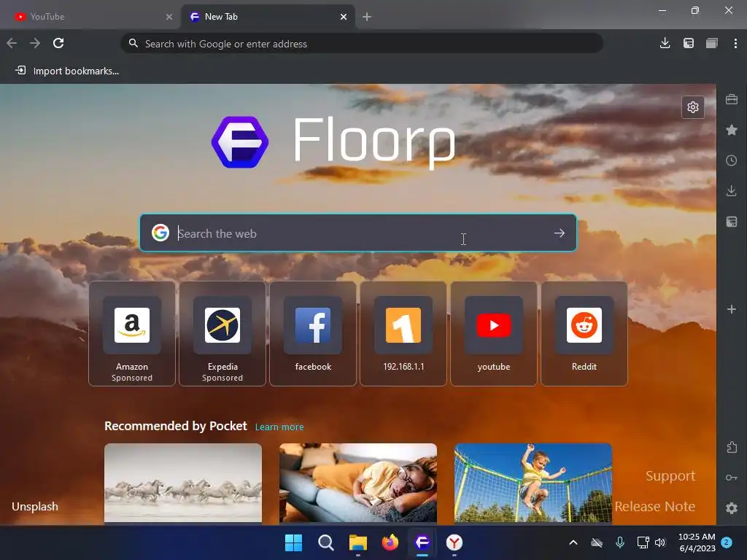Open Yandex browser from taskbar
The image size is (747, 560).
[454, 542]
